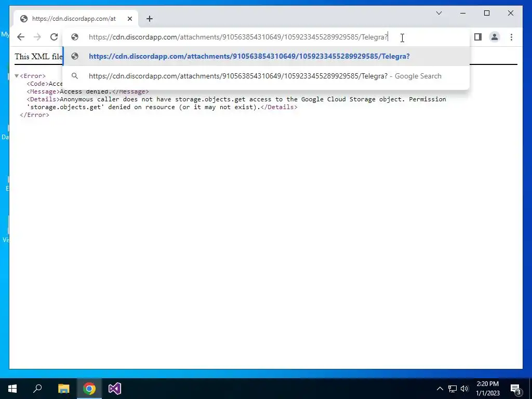The width and height of the screenshot is (532, 399).
Task: Reload the page with the refresh icon
Action: (x=54, y=37)
